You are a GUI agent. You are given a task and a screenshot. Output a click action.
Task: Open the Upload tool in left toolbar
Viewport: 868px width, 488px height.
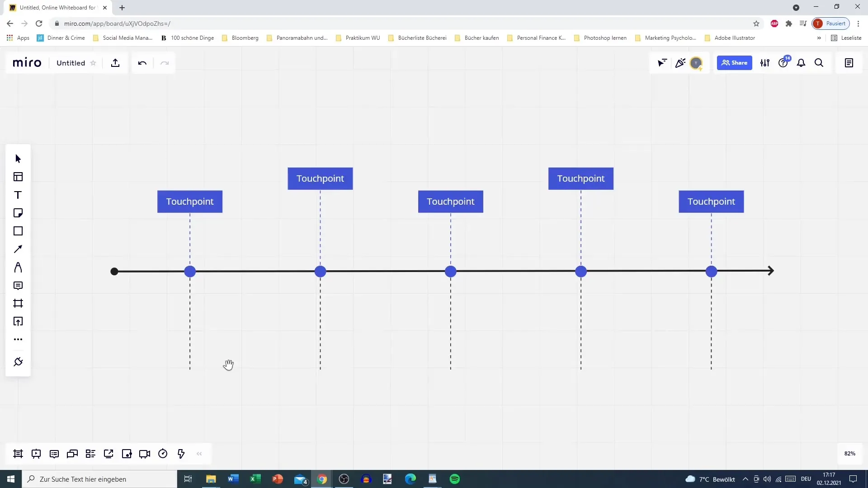coord(18,321)
